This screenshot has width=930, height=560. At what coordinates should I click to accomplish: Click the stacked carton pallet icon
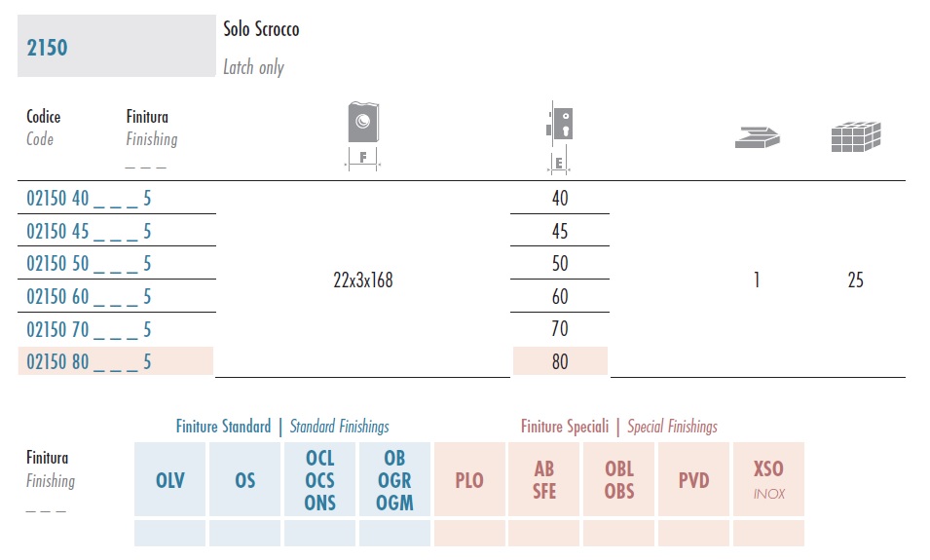point(856,137)
